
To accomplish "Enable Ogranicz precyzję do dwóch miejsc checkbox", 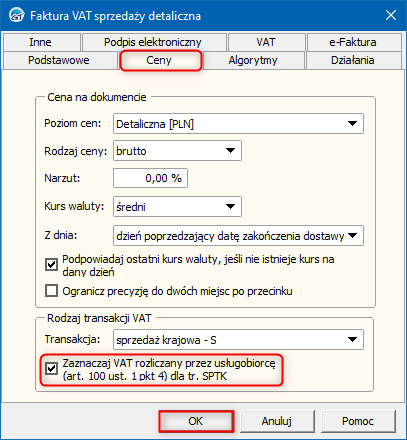I will [x=52, y=291].
